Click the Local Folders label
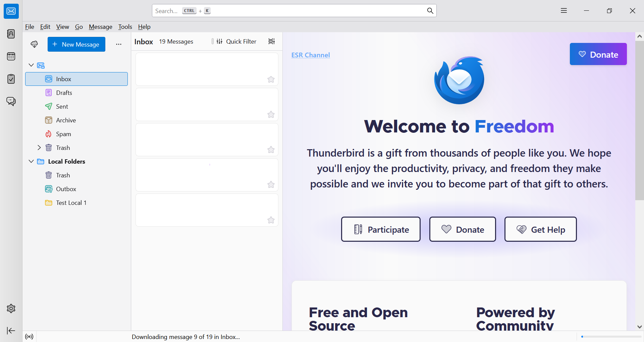This screenshot has width=644, height=342. (x=67, y=161)
